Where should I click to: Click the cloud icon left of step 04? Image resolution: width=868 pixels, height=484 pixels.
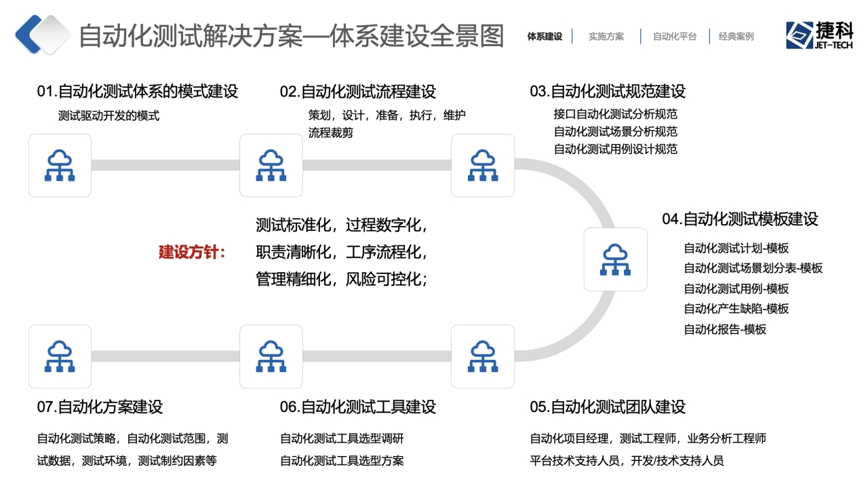tap(615, 259)
